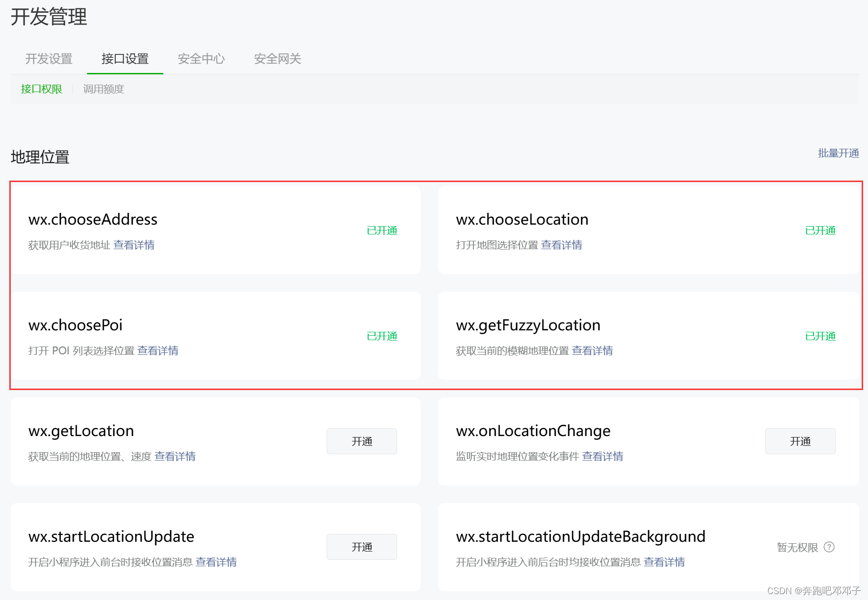Image resolution: width=868 pixels, height=600 pixels.
Task: Click 开通 button for wx.getLocation
Action: 362,441
